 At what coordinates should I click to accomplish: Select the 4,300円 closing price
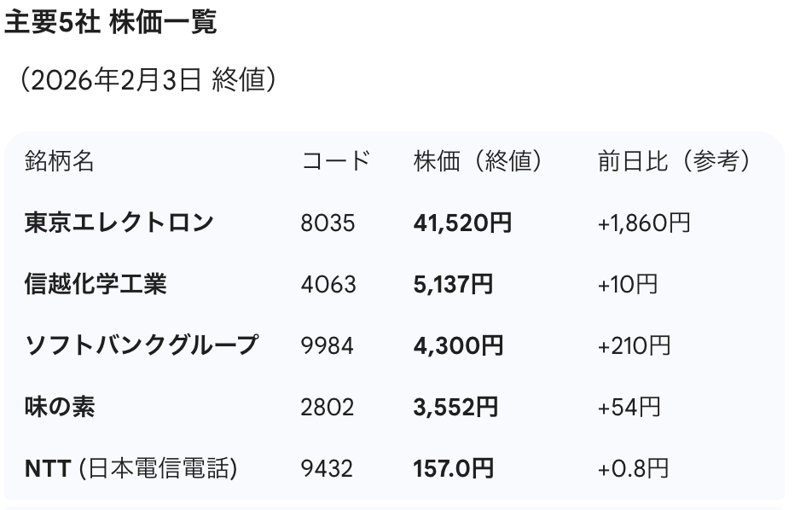point(457,345)
